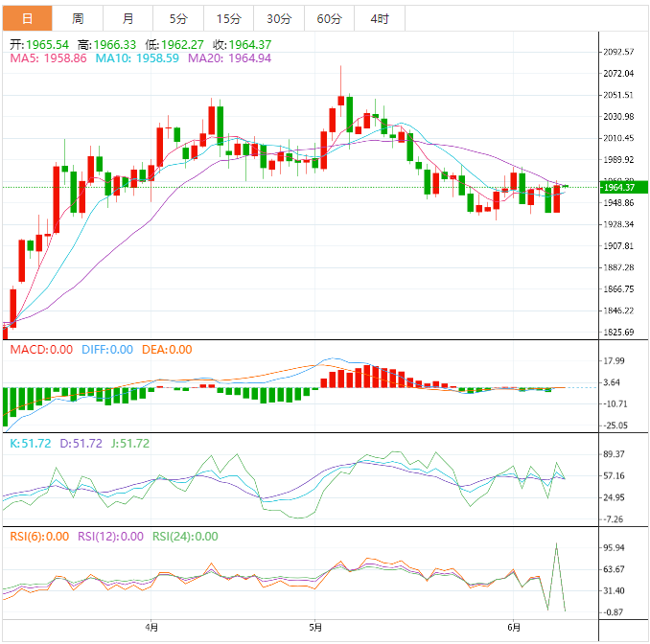This screenshot has width=650, height=644.
Task: Select the 日 daily chart tab
Action: click(27, 18)
